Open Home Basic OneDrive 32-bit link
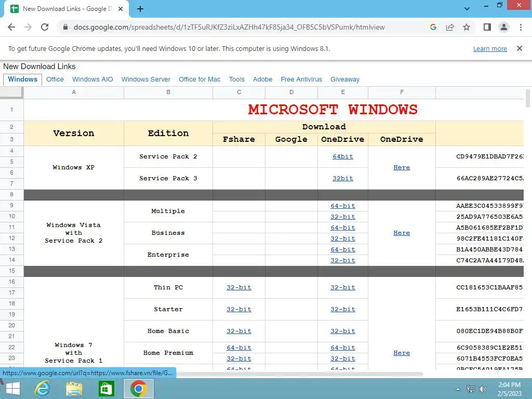Viewport: 532px width, 399px height. 343,331
